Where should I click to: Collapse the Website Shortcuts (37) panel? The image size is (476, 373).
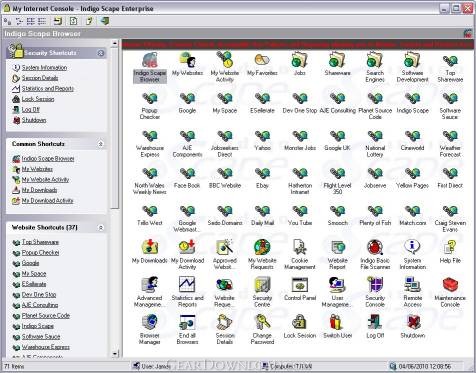click(101, 228)
